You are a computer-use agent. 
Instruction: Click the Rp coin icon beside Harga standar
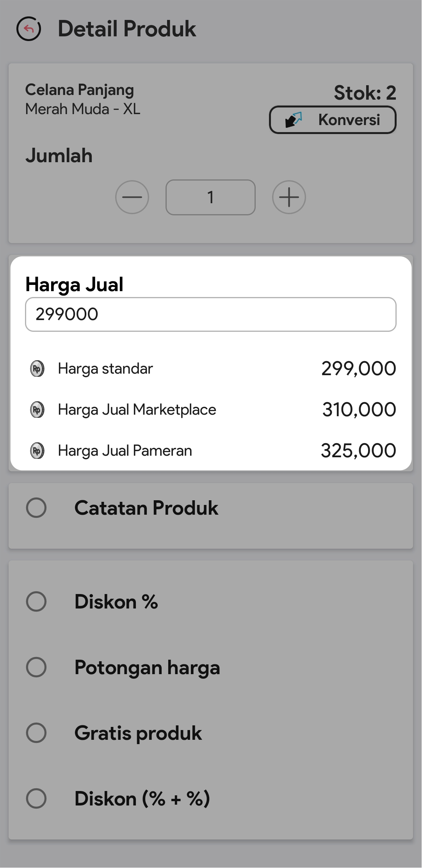37,369
